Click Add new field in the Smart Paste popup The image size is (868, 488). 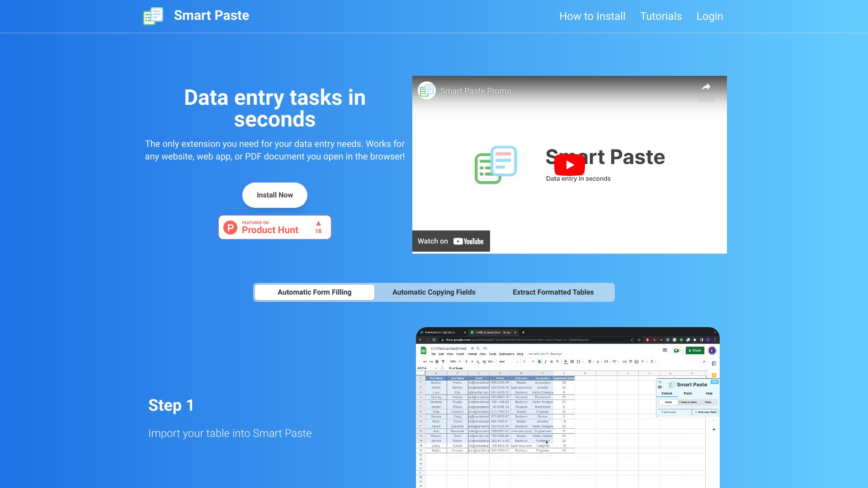tap(707, 412)
